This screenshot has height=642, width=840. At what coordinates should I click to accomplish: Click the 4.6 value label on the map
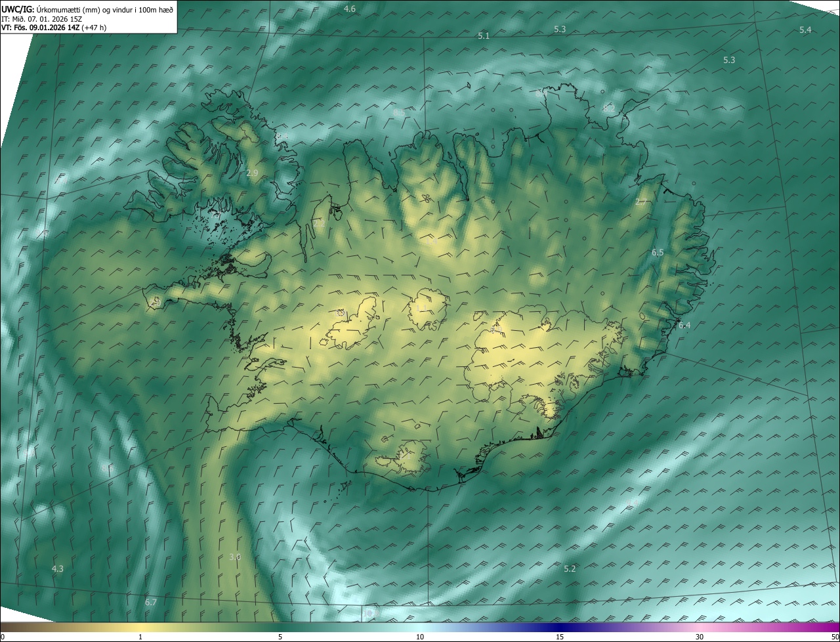[350, 9]
